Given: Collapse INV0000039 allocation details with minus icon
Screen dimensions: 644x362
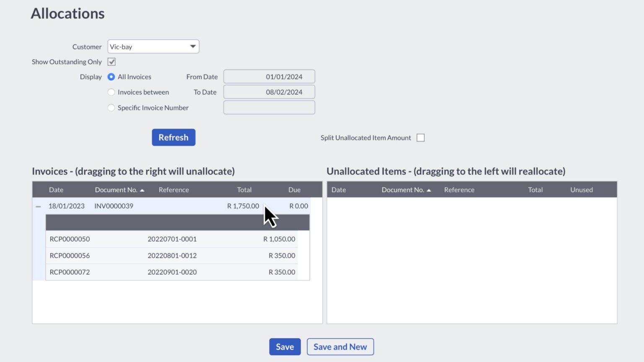Looking at the screenshot, I should (38, 206).
